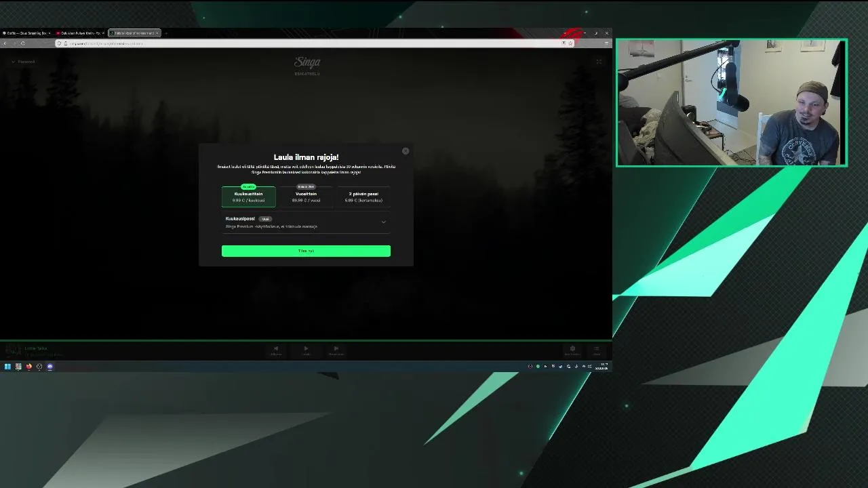Click the Singa logo in header
Viewport: 868px width, 488px height.
pos(307,62)
